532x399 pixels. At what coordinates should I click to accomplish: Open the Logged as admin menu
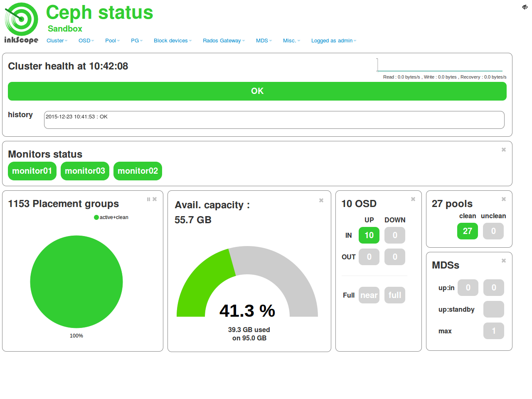click(x=334, y=41)
